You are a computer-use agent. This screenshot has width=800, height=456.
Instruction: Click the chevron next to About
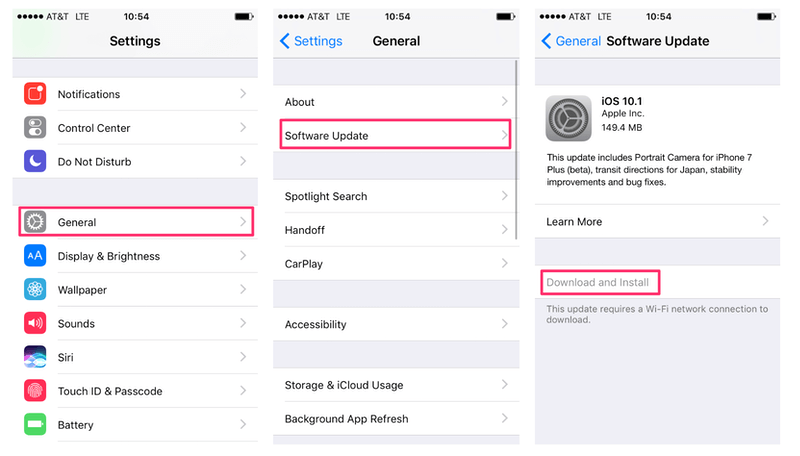click(x=505, y=102)
